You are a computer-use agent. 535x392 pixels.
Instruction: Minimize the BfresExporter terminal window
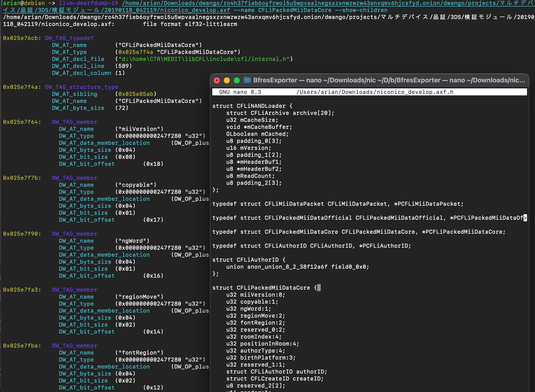(x=227, y=80)
